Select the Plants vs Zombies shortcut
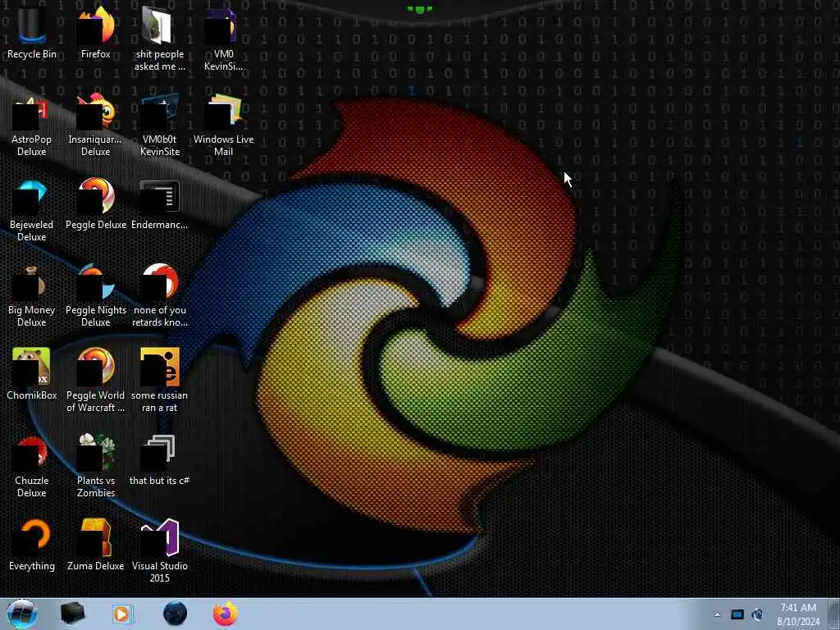Viewport: 840px width, 630px height. point(96,466)
